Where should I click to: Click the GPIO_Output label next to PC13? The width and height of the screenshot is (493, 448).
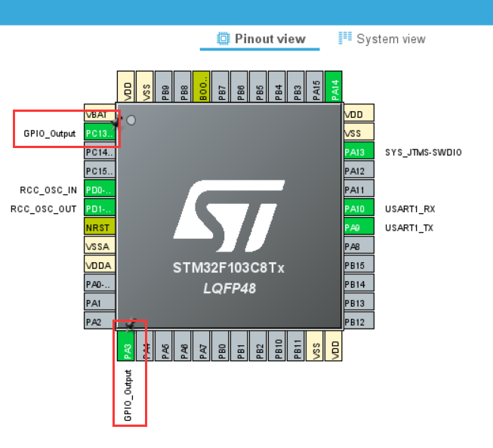(50, 134)
